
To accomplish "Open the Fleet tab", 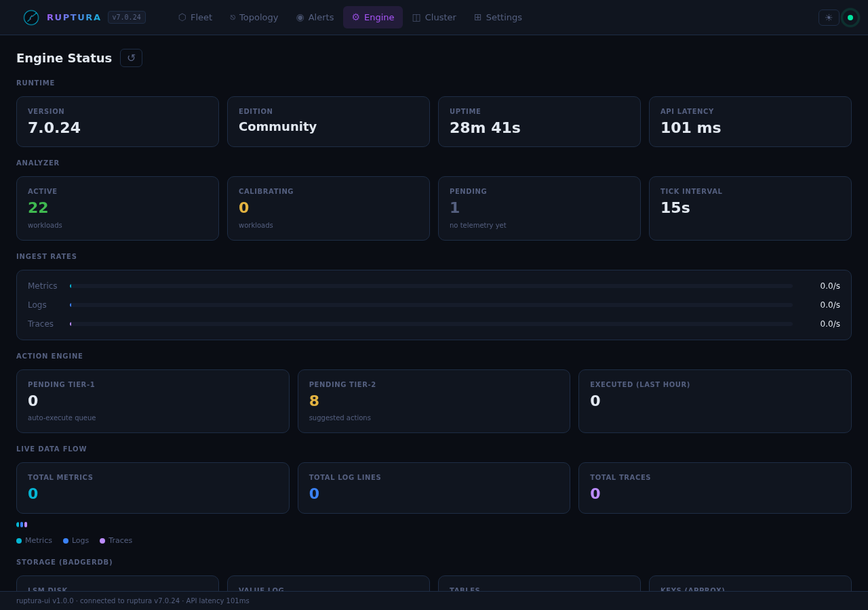I will click(195, 18).
